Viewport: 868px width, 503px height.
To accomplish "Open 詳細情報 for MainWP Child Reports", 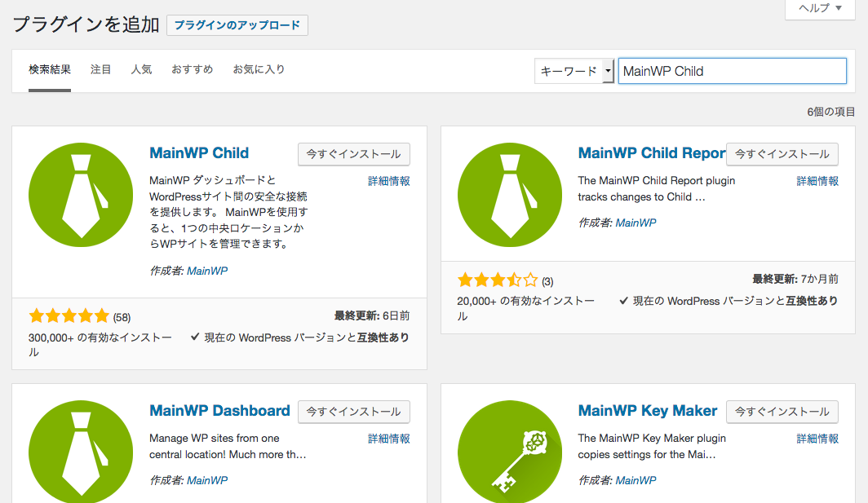I will pos(817,181).
